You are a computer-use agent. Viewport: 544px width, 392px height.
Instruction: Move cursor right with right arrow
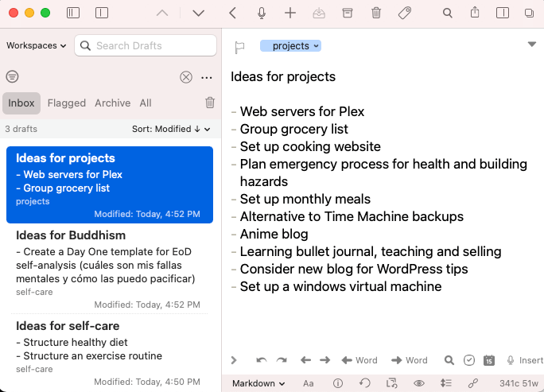(325, 360)
